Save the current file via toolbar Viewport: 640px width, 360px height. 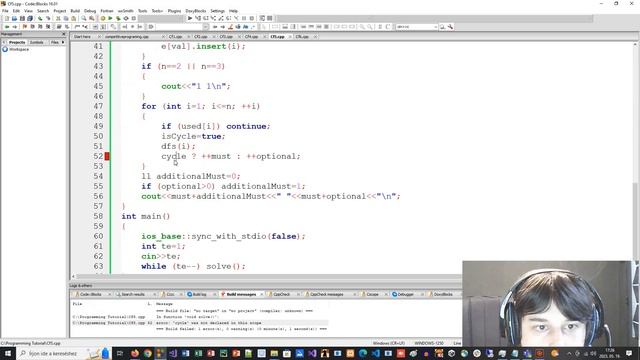[22, 18]
